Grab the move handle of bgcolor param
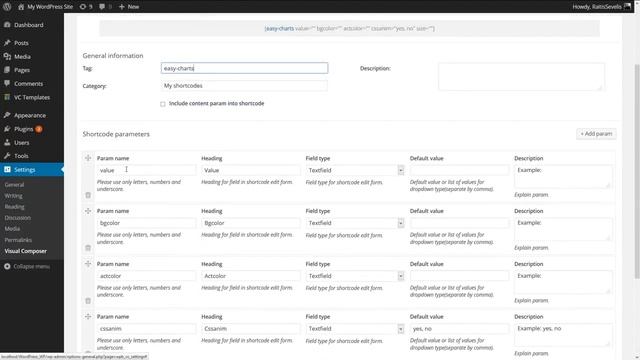This screenshot has width=640, height=360. pyautogui.click(x=88, y=211)
